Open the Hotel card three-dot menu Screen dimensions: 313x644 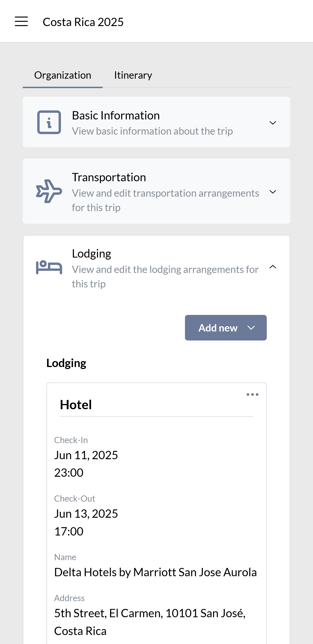[252, 395]
